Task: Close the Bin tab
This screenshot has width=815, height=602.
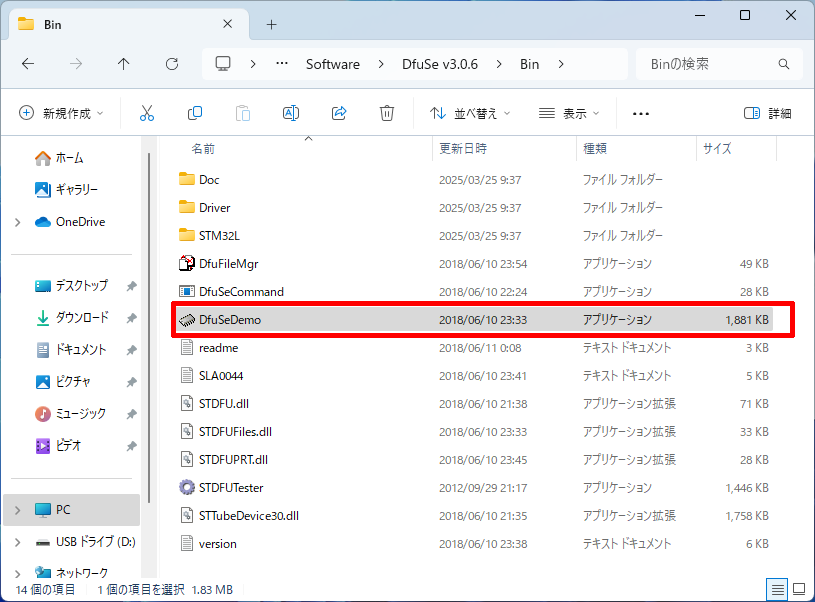Action: click(227, 24)
